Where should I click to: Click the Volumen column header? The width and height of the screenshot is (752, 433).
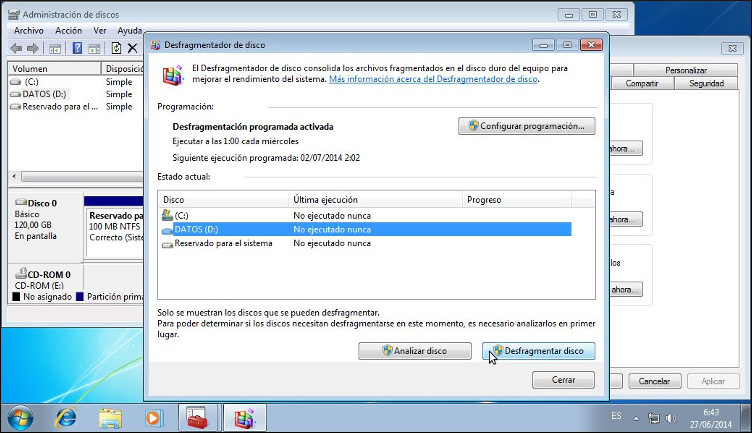pos(54,69)
